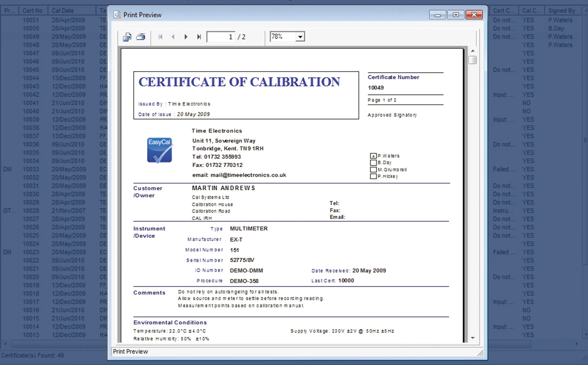Click the export document icon in toolbar
The width and height of the screenshot is (588, 365).
point(127,37)
